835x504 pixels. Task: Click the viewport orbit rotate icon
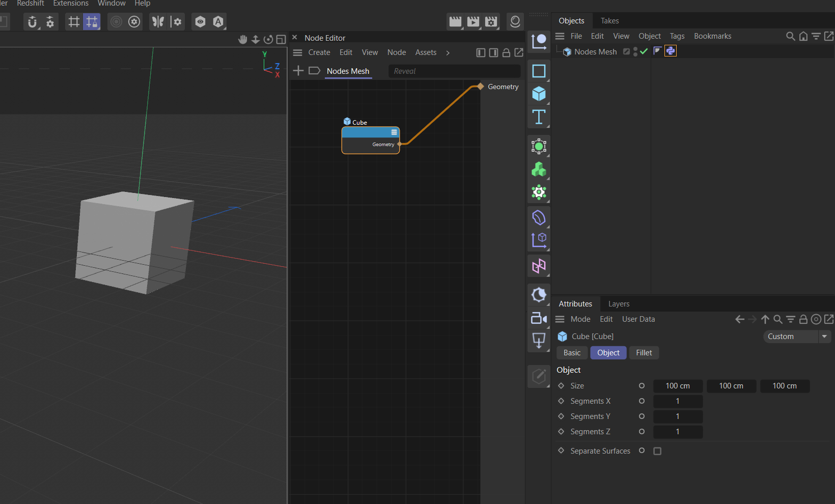pyautogui.click(x=268, y=39)
